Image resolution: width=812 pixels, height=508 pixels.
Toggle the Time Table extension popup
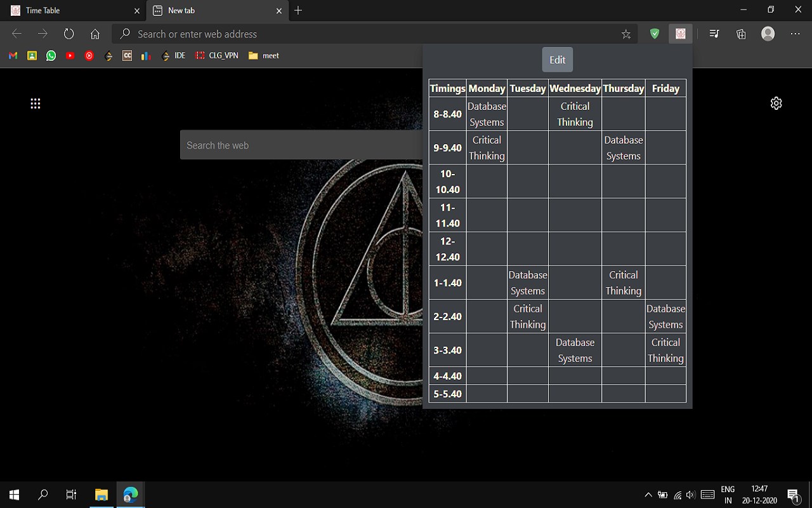coord(681,34)
